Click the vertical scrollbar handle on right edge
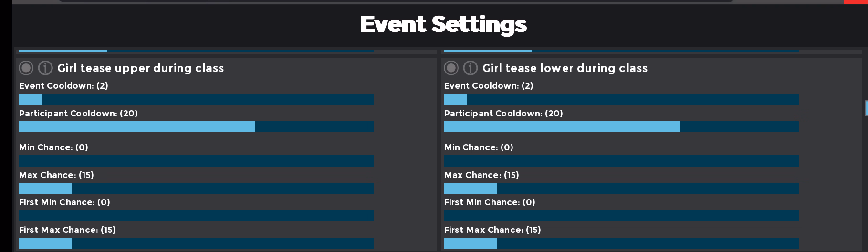 click(x=866, y=108)
